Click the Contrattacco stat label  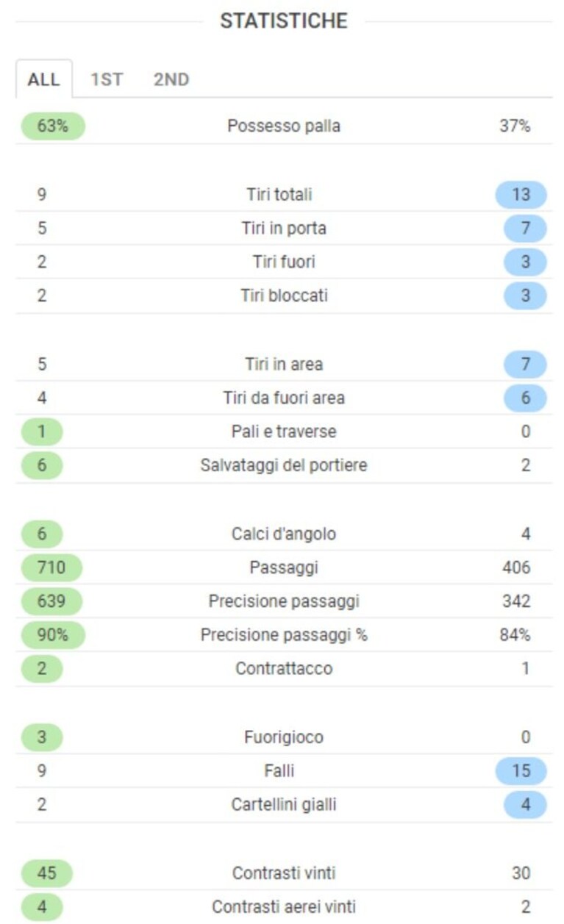tap(284, 669)
